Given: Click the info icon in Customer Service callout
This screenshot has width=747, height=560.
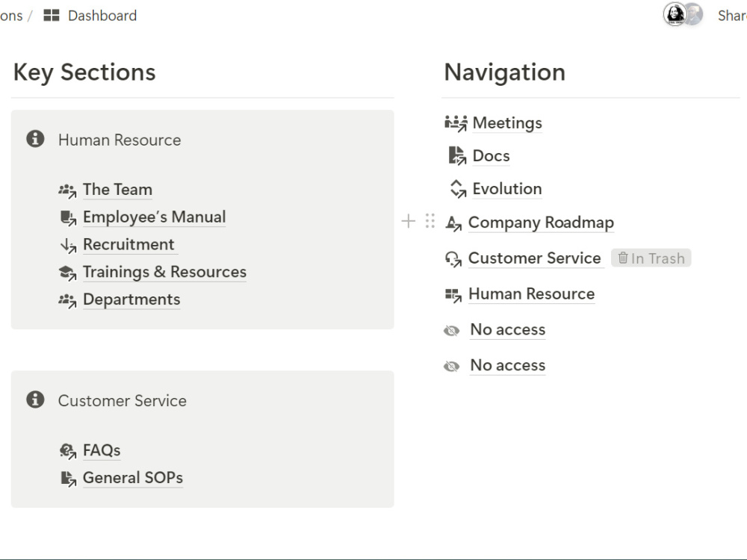Looking at the screenshot, I should point(35,399).
